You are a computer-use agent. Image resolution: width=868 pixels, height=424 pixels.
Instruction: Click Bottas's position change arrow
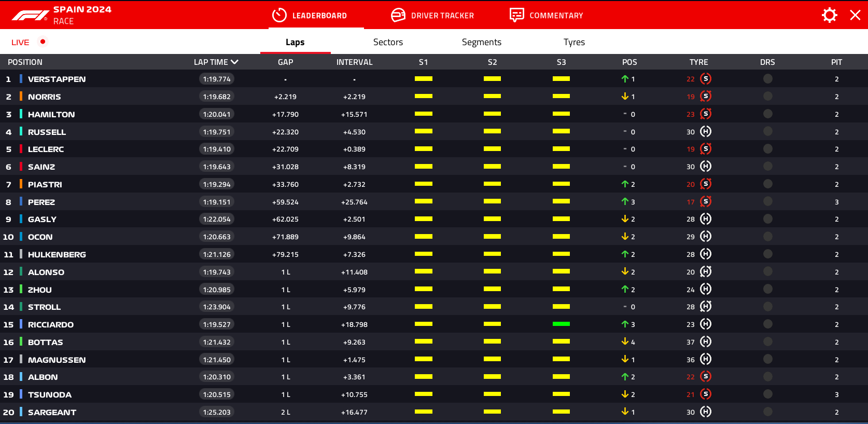point(625,341)
